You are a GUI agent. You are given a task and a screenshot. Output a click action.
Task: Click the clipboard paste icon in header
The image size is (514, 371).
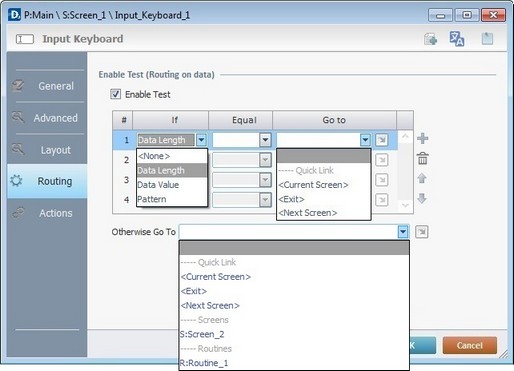(487, 39)
